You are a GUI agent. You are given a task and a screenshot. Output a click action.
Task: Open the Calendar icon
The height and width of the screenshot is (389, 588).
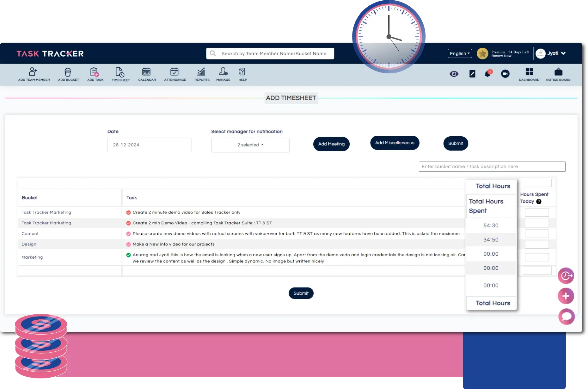[x=147, y=75]
